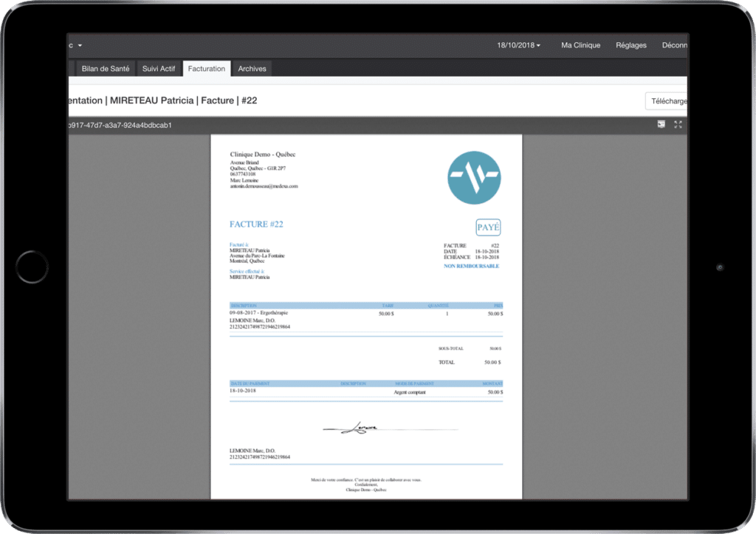Click the clinic logo in the invoice
756x534 pixels.
473,177
